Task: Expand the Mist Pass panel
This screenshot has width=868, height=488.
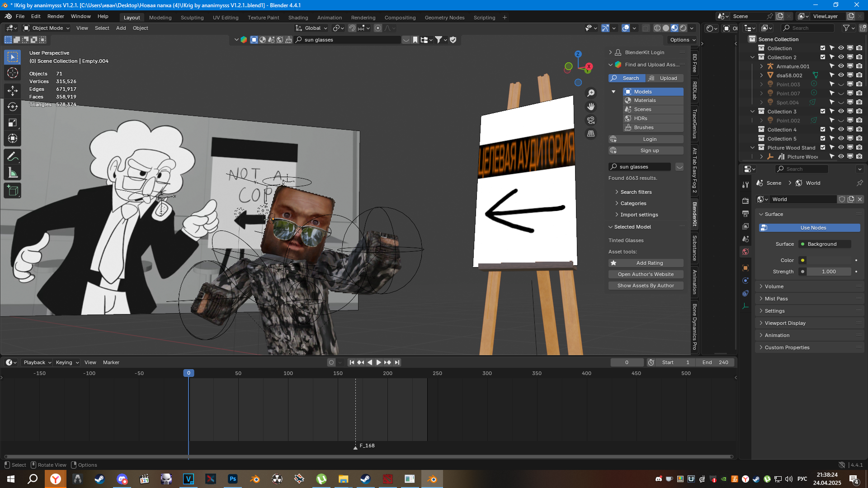Action: click(776, 299)
